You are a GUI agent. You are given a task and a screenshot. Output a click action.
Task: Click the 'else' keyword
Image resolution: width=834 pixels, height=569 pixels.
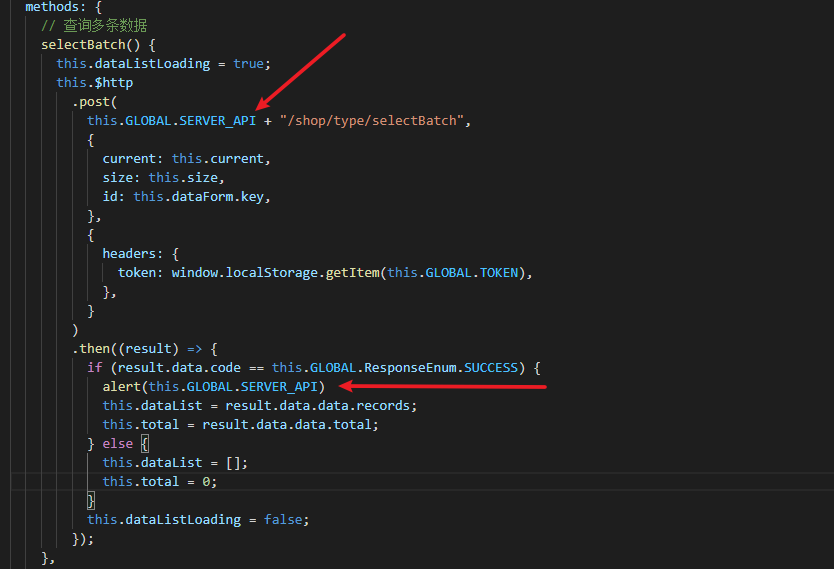[118, 444]
